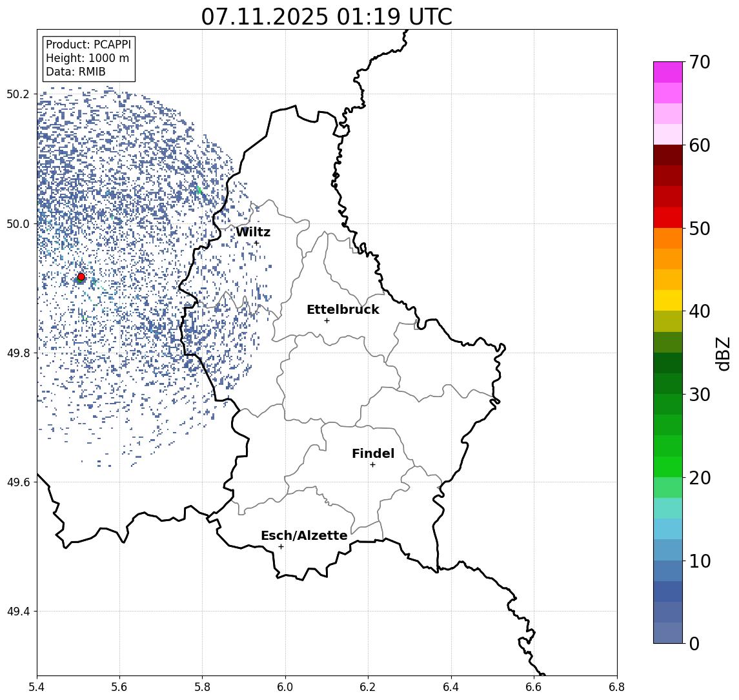739x700 pixels.
Task: Click the turquoise band below 20 dBZ
Action: 668,508
